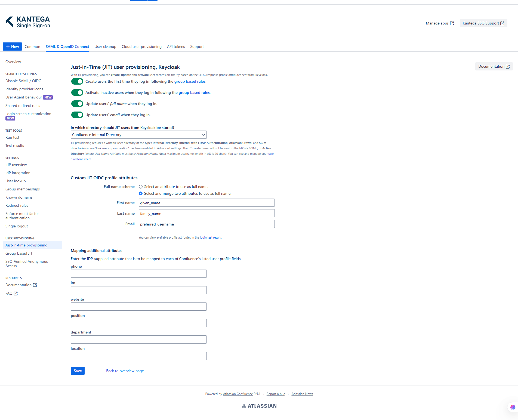Open Manage apps external link
The image size is (518, 420).
point(440,23)
